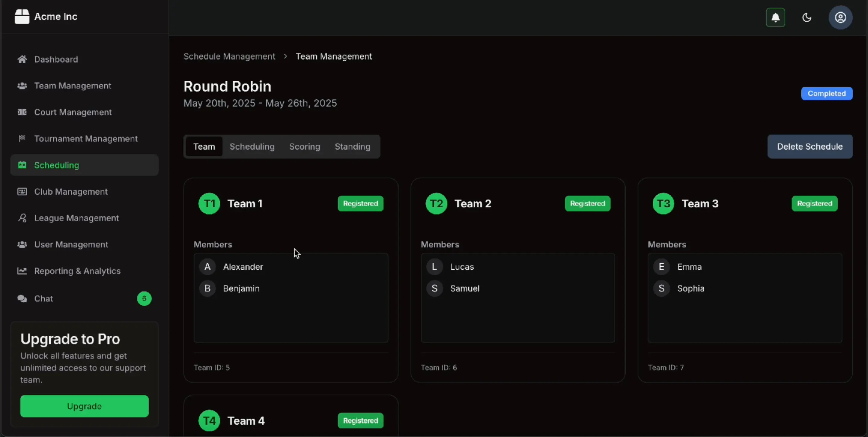Click the Team 1 card title
The height and width of the screenshot is (437, 868).
(245, 203)
